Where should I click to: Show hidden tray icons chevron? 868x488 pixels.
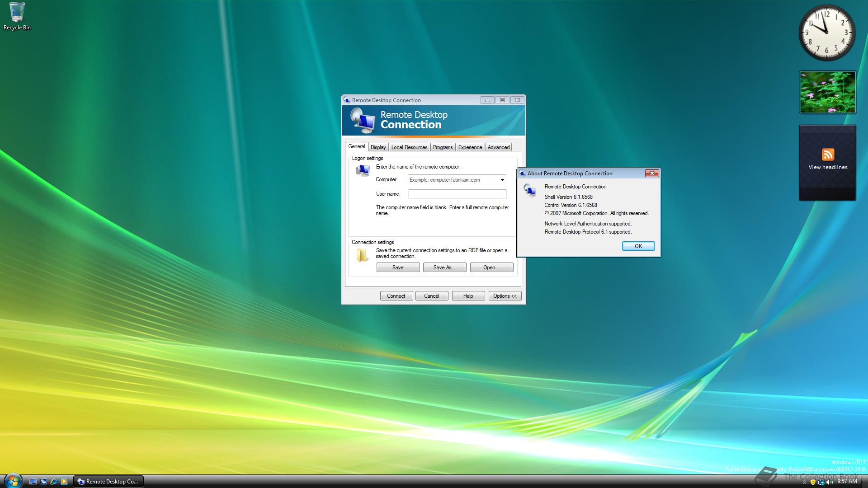804,483
